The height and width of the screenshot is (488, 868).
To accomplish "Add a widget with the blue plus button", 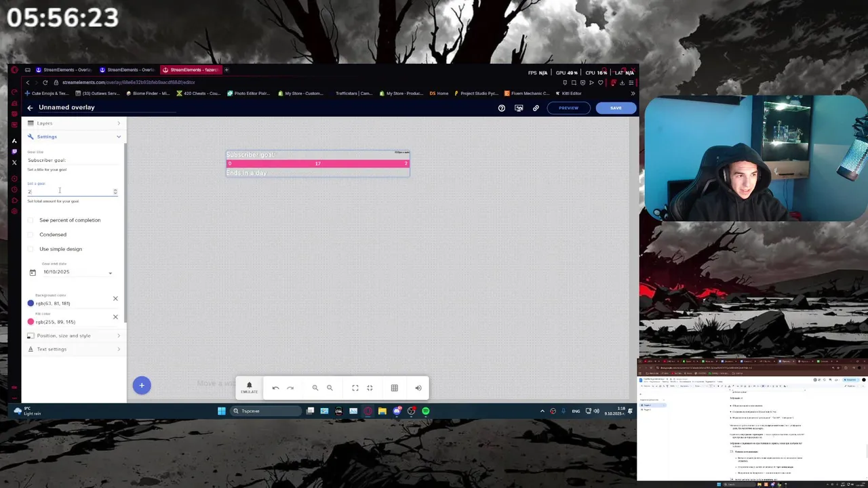I will pyautogui.click(x=142, y=386).
